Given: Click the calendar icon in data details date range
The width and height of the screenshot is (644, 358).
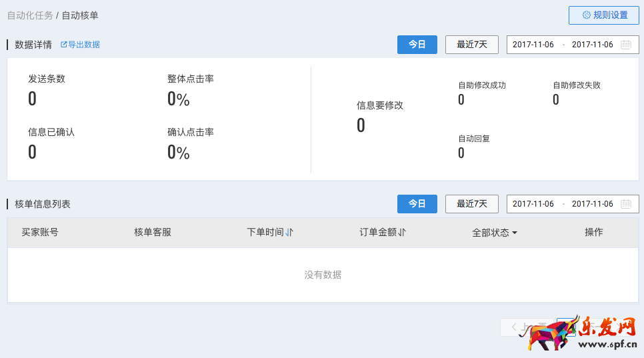Looking at the screenshot, I should [626, 45].
